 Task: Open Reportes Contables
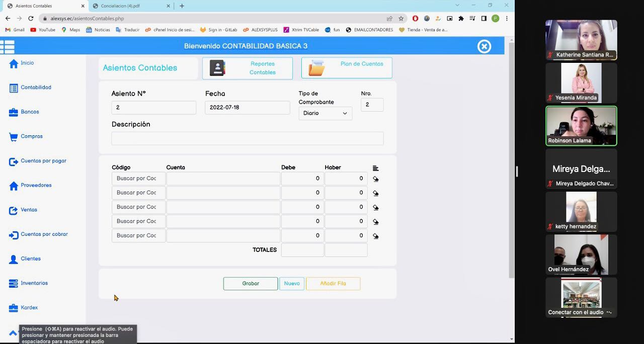[x=247, y=68]
